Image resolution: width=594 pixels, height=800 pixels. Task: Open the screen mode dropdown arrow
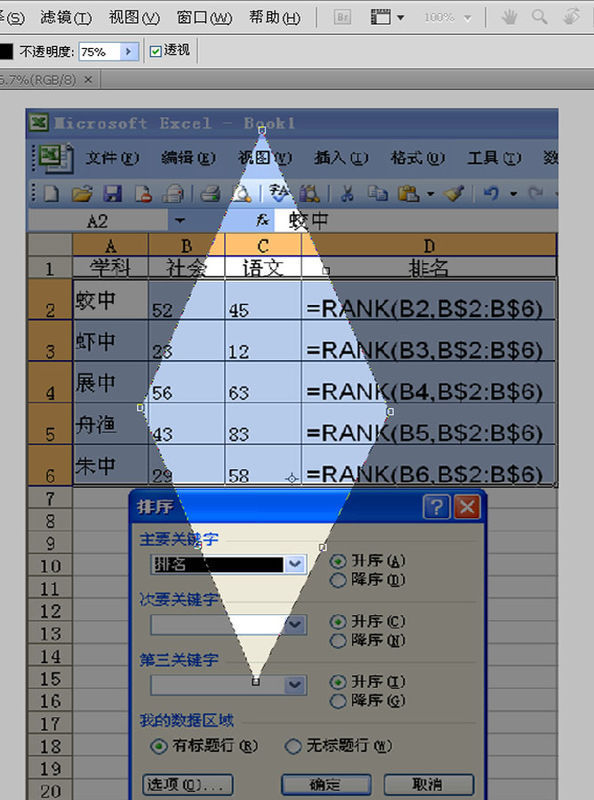(x=401, y=17)
